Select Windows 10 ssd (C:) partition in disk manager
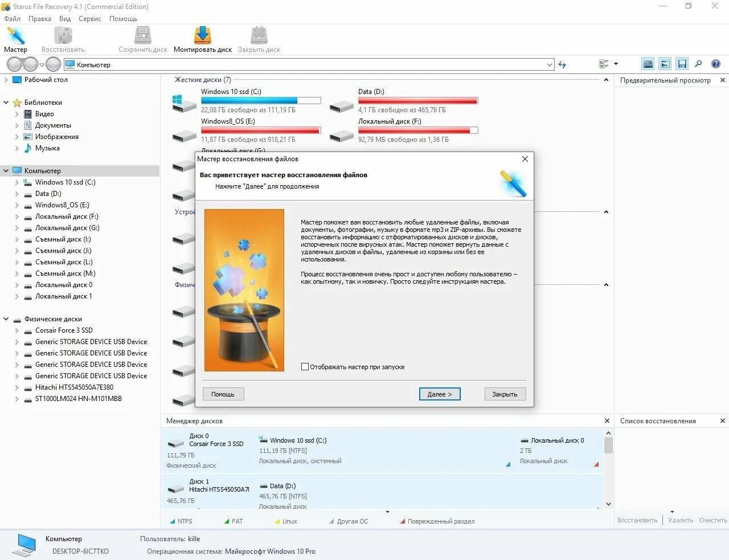 (x=384, y=450)
